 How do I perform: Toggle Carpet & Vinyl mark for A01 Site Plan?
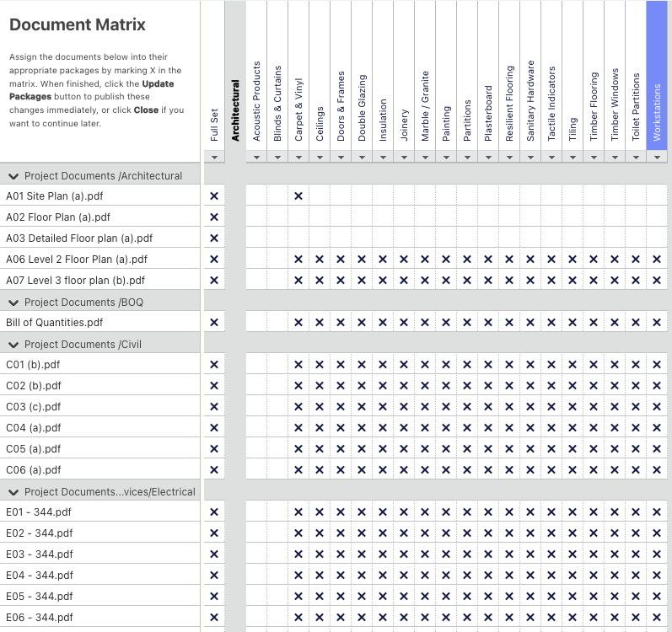(298, 196)
